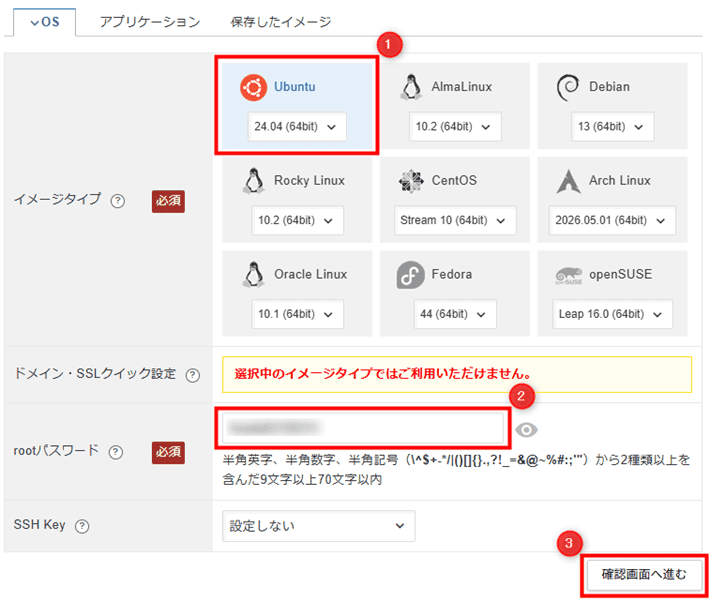The image size is (710, 602).
Task: Open CentOS Stream 10 version dropdown
Action: [455, 221]
